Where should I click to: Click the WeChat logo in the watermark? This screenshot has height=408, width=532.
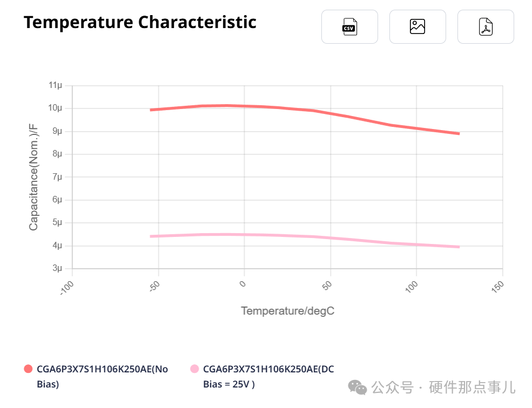click(x=357, y=387)
